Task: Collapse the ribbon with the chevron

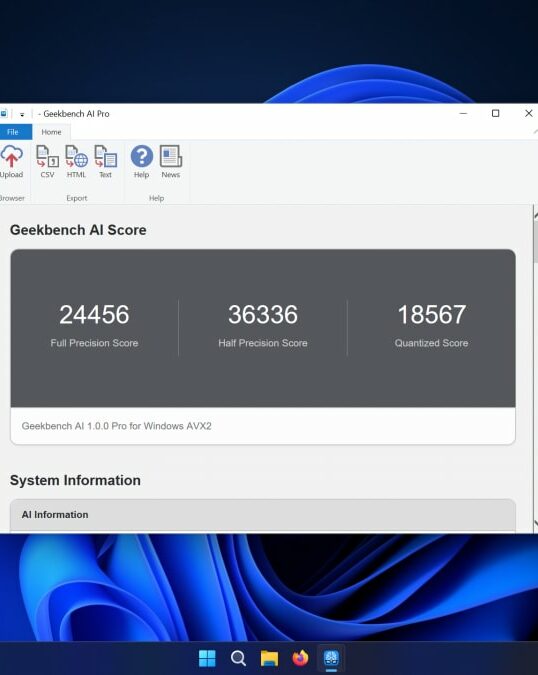Action: click(x=535, y=132)
